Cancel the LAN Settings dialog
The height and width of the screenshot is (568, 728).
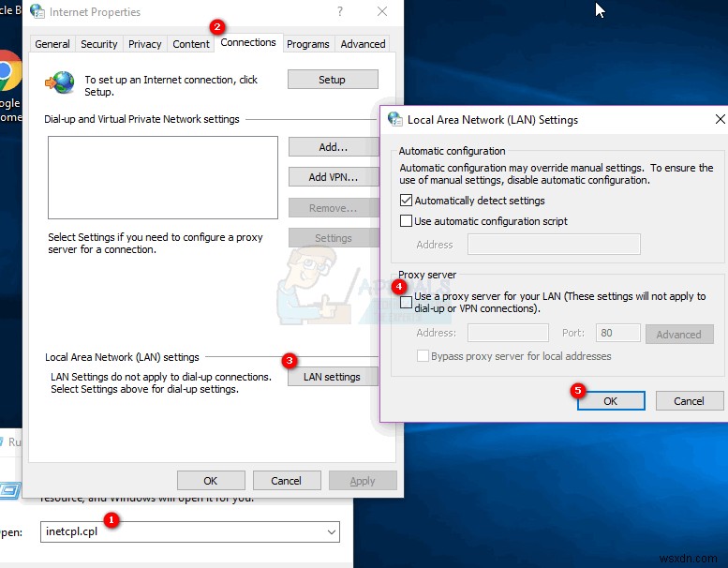pyautogui.click(x=690, y=401)
